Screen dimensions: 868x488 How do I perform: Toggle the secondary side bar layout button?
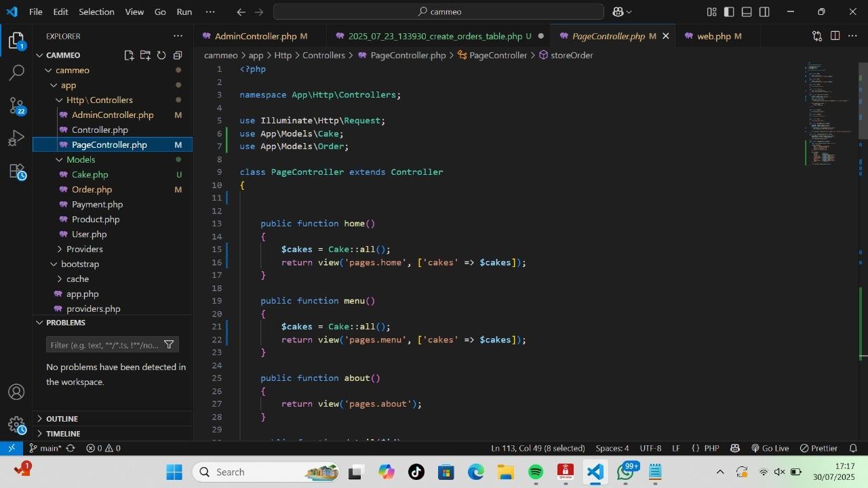764,12
